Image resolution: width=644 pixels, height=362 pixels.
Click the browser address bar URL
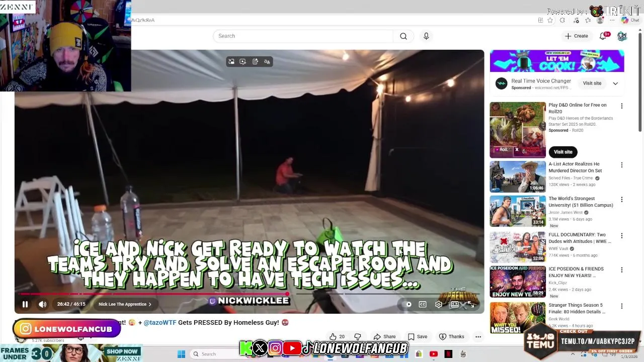[143, 20]
